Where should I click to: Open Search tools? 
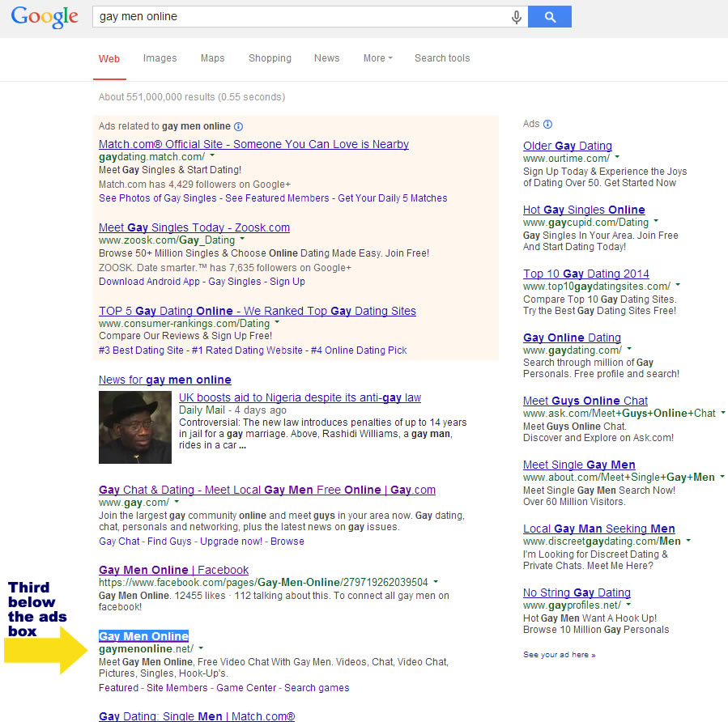point(442,58)
